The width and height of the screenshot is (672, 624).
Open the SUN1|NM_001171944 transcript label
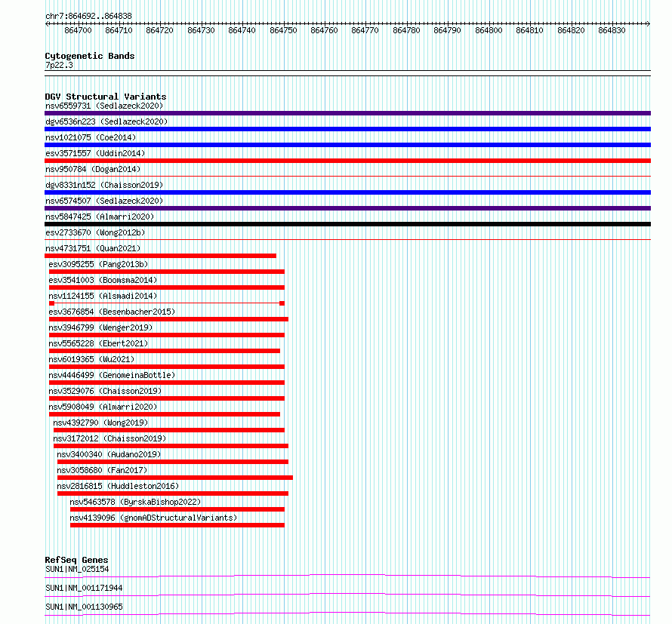pyautogui.click(x=84, y=588)
